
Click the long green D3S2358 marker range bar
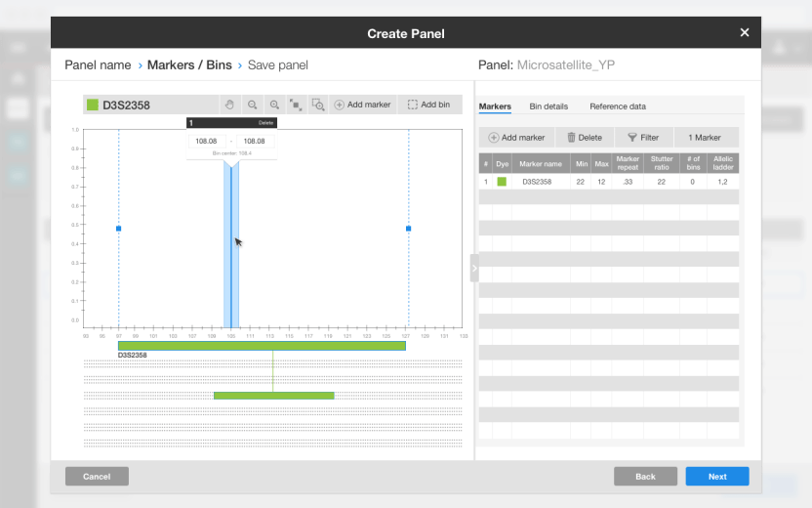click(x=262, y=346)
